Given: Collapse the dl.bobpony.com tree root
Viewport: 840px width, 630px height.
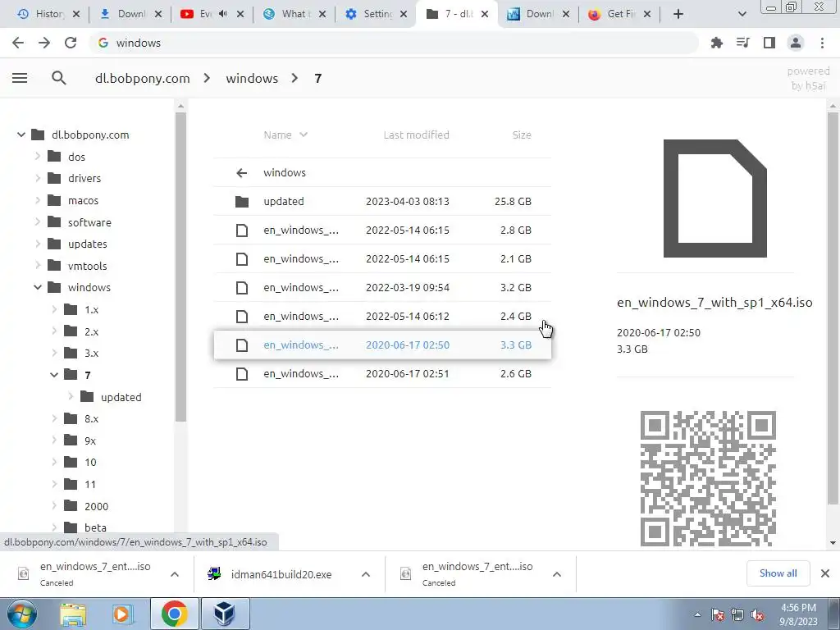Looking at the screenshot, I should (21, 135).
